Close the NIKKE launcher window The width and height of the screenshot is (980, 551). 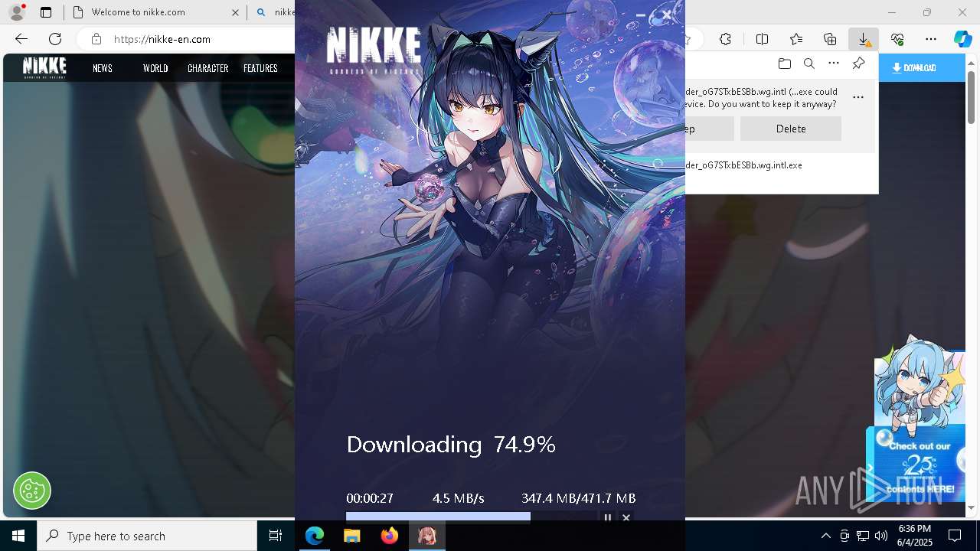(x=667, y=15)
